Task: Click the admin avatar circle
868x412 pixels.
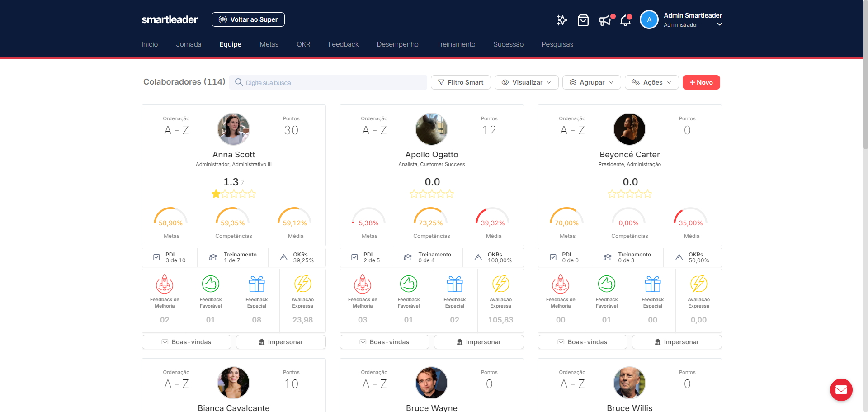Action: click(649, 19)
